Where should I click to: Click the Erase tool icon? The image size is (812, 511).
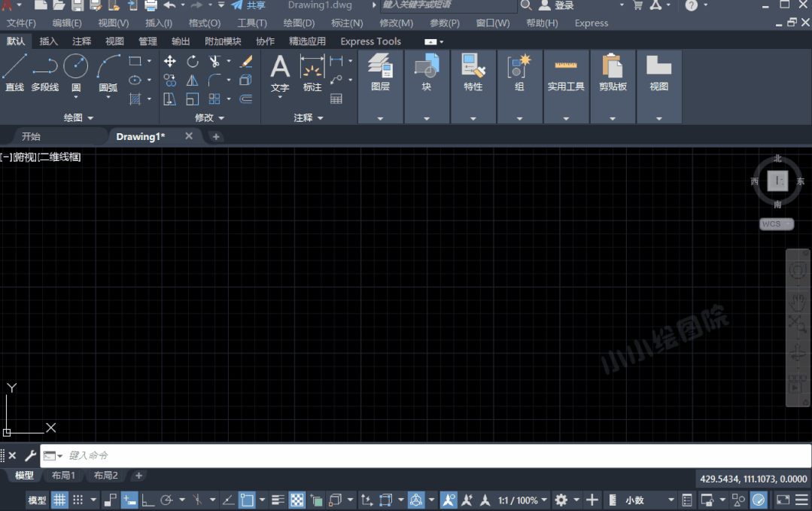pos(246,61)
